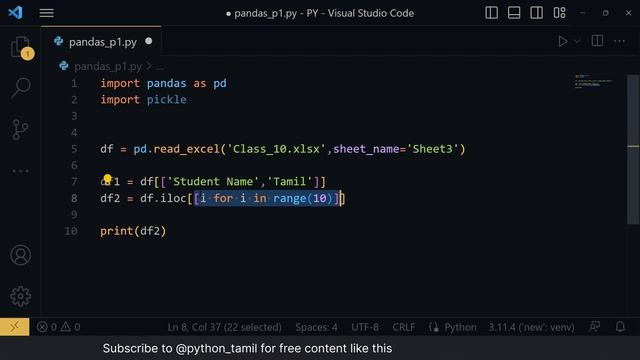Click line number 5 in the gutter
640x360 pixels.
pyautogui.click(x=74, y=149)
